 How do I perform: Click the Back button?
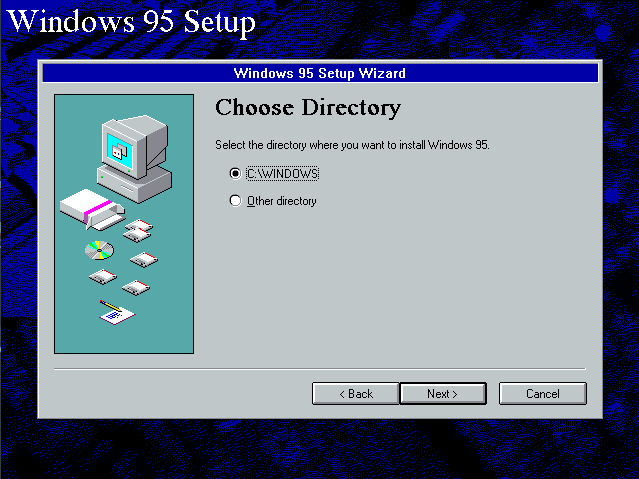point(356,393)
